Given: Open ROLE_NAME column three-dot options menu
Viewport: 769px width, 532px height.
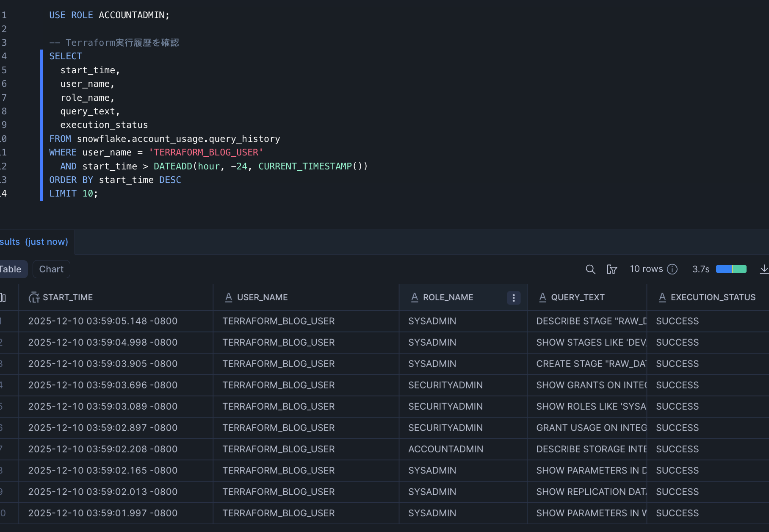Looking at the screenshot, I should click(x=514, y=298).
